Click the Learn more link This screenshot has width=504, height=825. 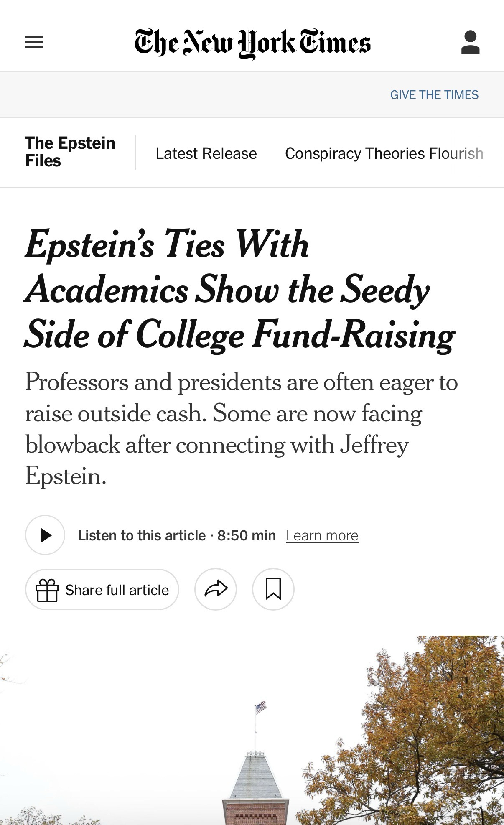point(322,535)
